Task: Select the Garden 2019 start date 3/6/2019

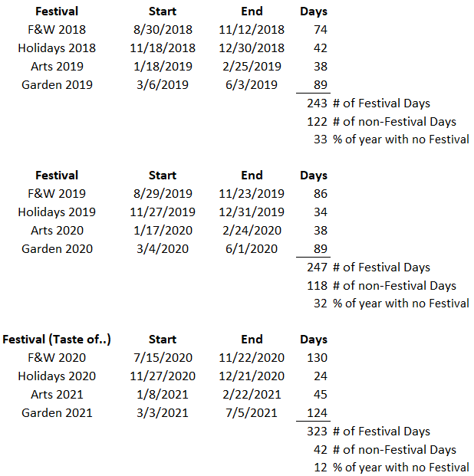Action: point(163,85)
